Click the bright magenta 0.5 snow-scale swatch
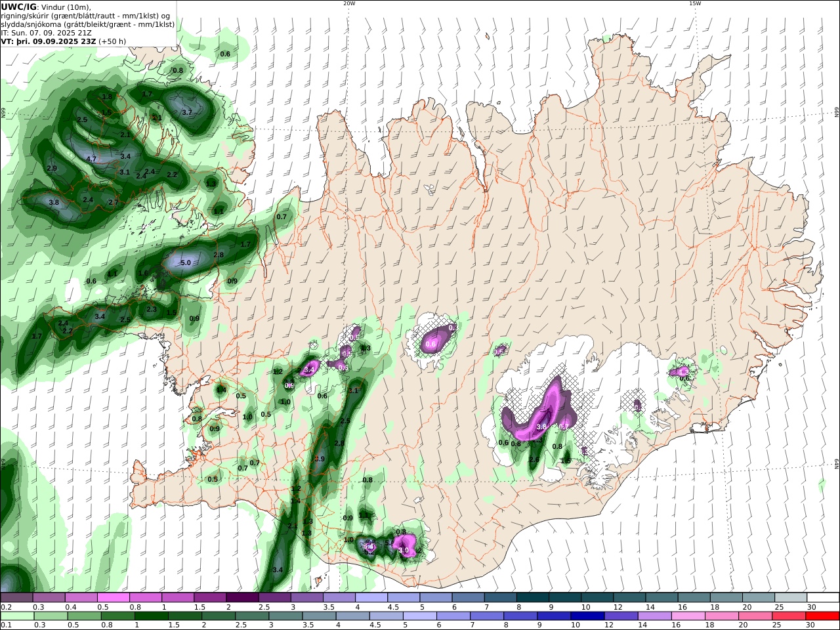The height and width of the screenshot is (630, 840). (x=114, y=597)
